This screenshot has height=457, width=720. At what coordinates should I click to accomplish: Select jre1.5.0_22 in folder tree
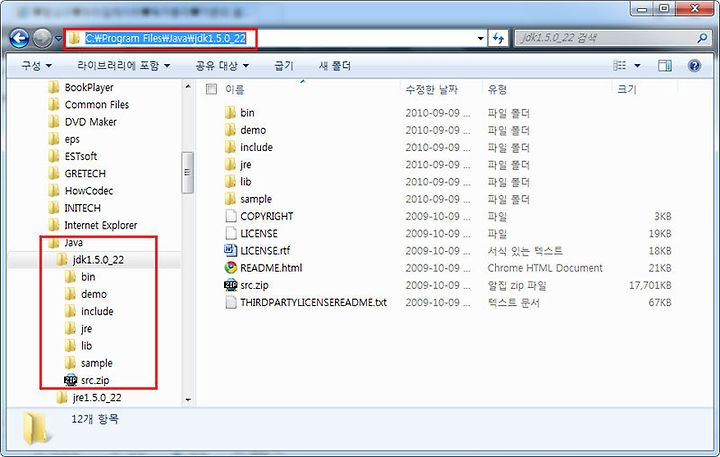97,398
